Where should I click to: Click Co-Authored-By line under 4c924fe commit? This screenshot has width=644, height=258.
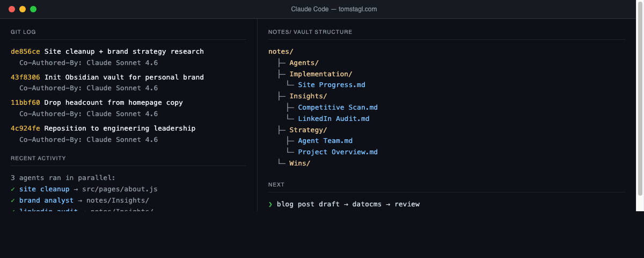tap(89, 140)
